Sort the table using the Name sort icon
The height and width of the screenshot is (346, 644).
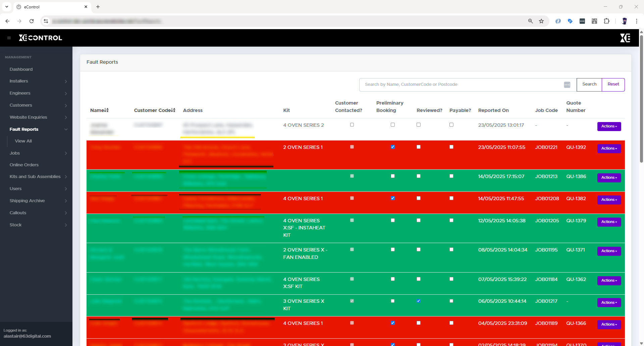(x=107, y=110)
